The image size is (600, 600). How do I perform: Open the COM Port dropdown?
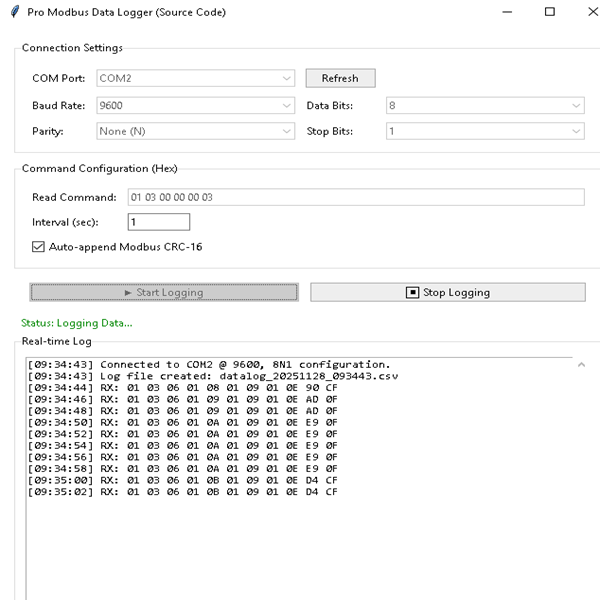coord(196,78)
